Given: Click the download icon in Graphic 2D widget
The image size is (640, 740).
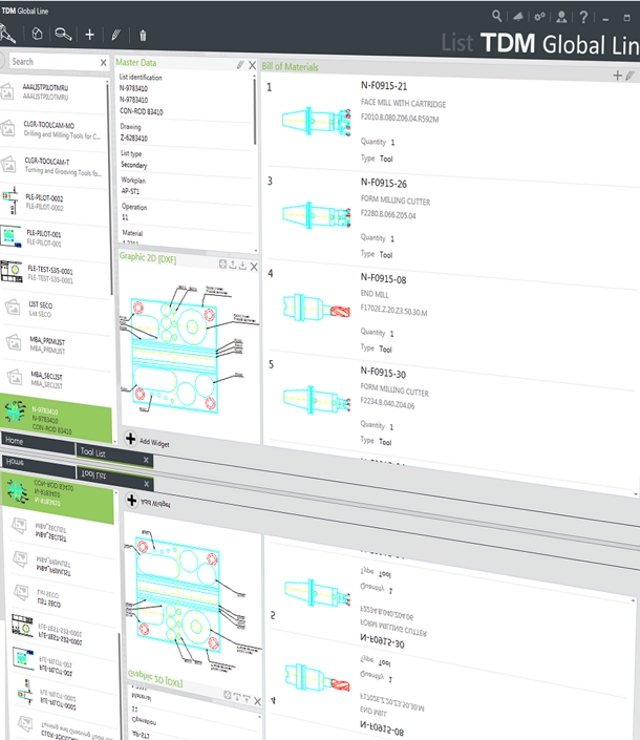Looking at the screenshot, I should [x=243, y=266].
